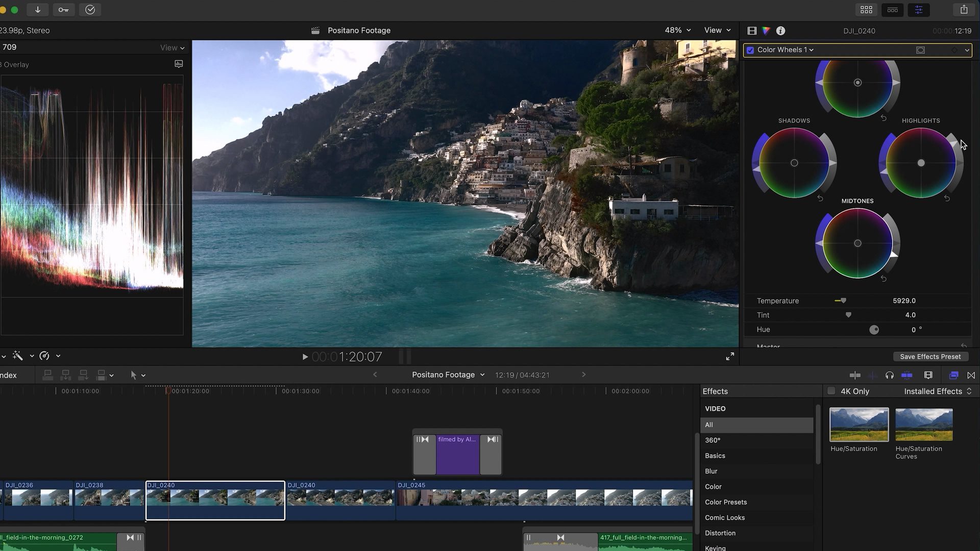Add a shape mask to Color Wheels 1
The height and width of the screenshot is (551, 980).
(920, 50)
